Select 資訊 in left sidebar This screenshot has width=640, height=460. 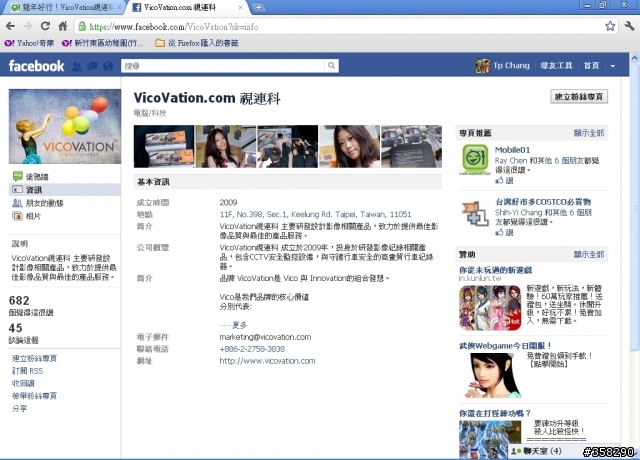pos(64,190)
